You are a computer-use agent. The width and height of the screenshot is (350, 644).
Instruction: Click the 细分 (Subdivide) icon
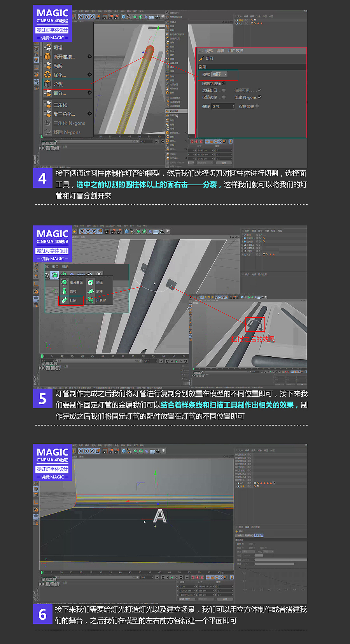(47, 93)
